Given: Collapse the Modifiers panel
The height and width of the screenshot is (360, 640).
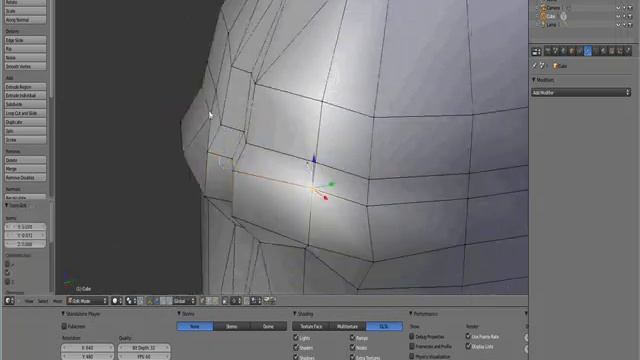Looking at the screenshot, I should tap(533, 80).
